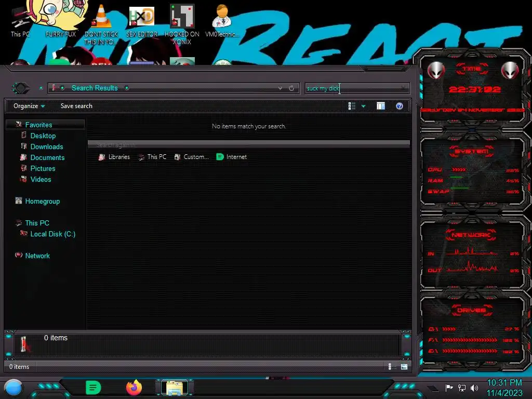Open the HxD SEX EDITOR desktop icon
532x399 pixels.
142,21
